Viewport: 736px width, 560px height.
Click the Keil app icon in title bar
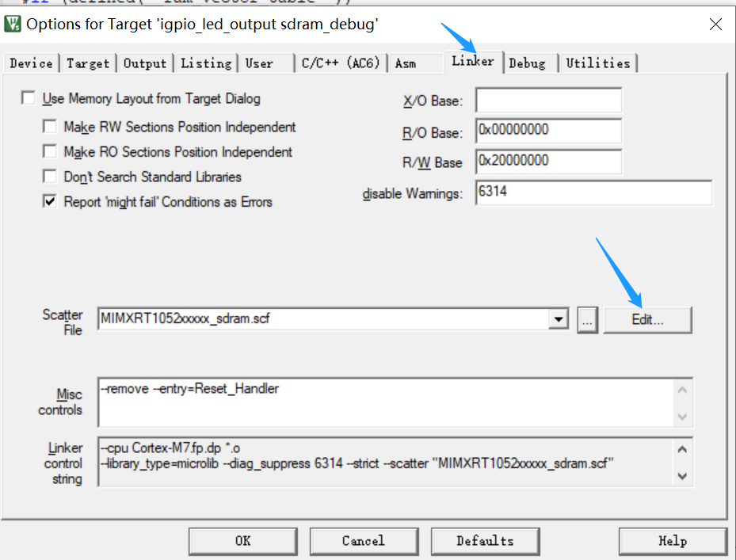(13, 25)
